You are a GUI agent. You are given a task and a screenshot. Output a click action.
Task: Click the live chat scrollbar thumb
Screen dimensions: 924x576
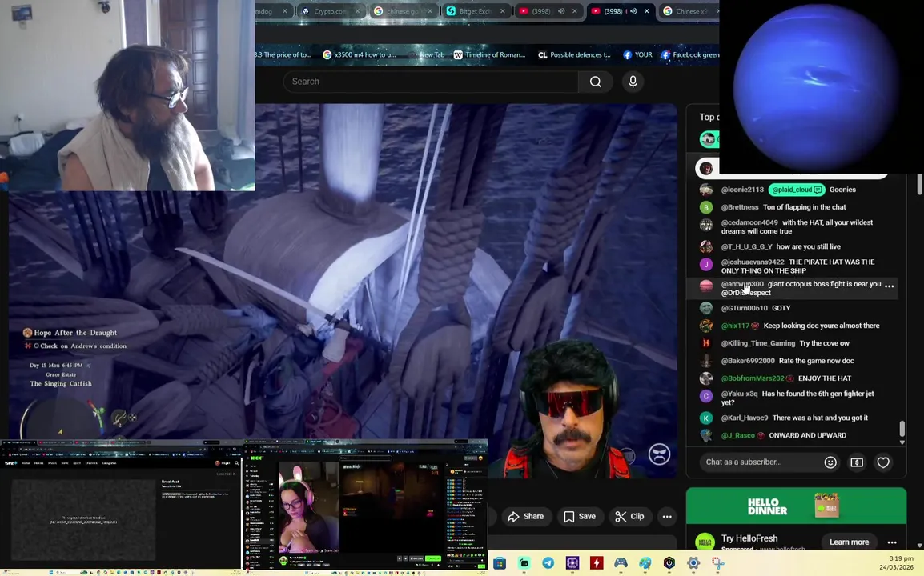(x=902, y=428)
